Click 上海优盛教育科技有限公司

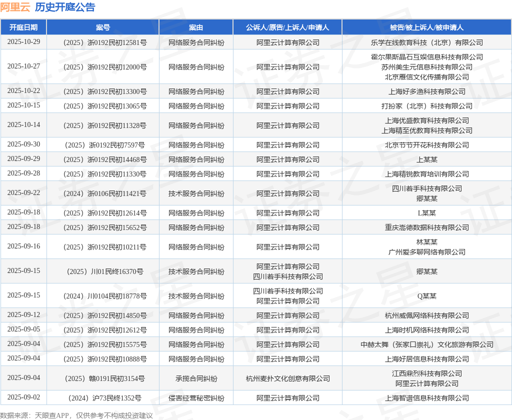click(x=427, y=120)
